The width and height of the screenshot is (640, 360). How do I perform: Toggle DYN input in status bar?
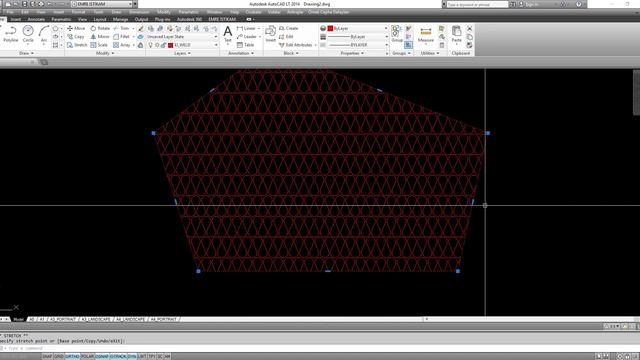coord(132,356)
